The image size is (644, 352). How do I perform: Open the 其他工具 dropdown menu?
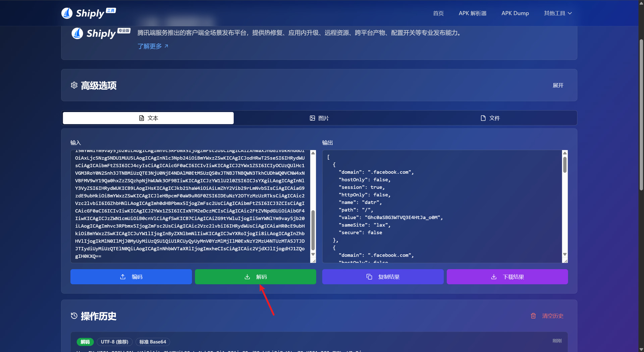pos(557,13)
